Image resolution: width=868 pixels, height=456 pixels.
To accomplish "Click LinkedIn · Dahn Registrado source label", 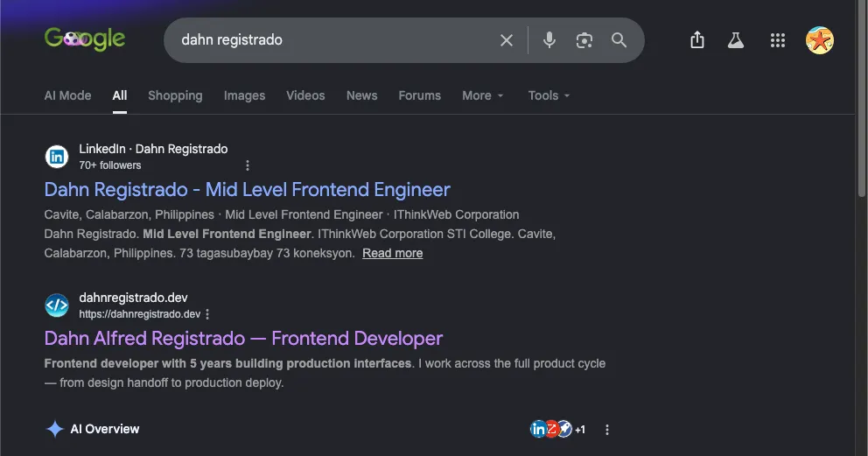I will pos(153,149).
